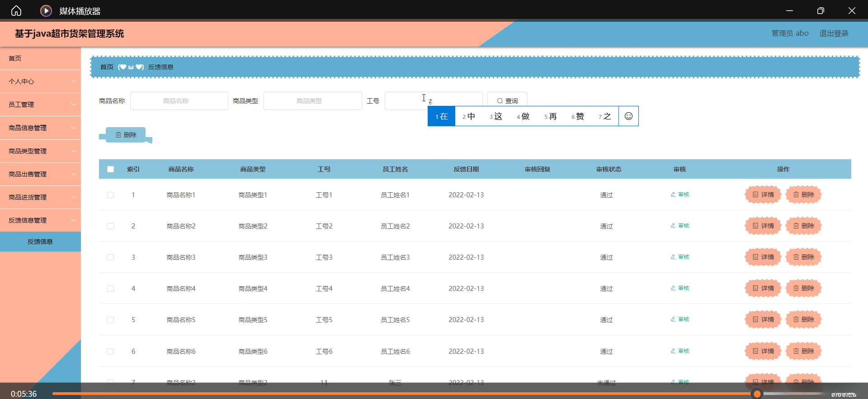Collapse the 反馈信息管理 sidebar menu

(x=40, y=220)
